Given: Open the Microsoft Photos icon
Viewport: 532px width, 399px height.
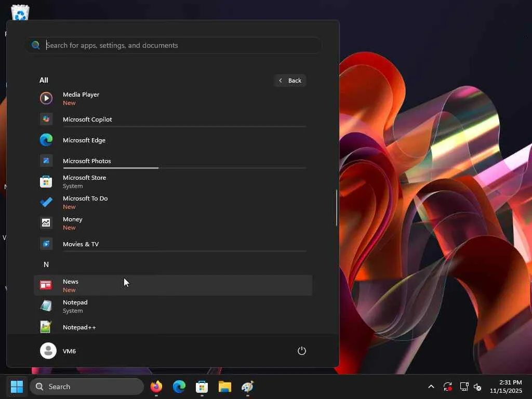Looking at the screenshot, I should tap(46, 161).
